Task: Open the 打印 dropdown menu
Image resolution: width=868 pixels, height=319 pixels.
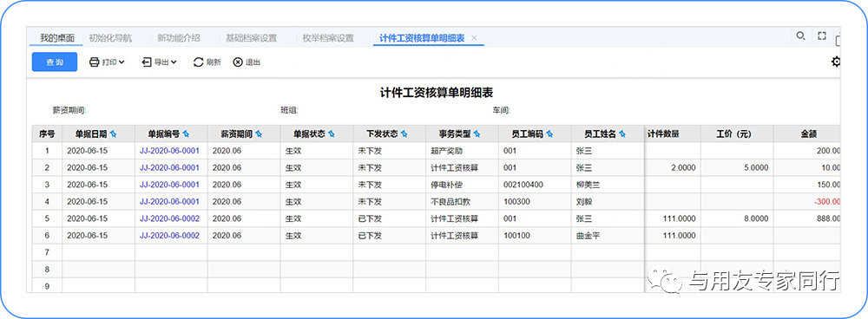Action: point(107,62)
